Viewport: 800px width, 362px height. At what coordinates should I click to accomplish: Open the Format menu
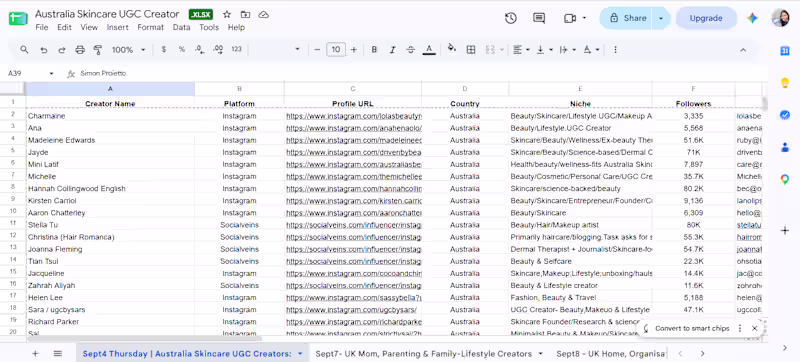click(x=151, y=28)
